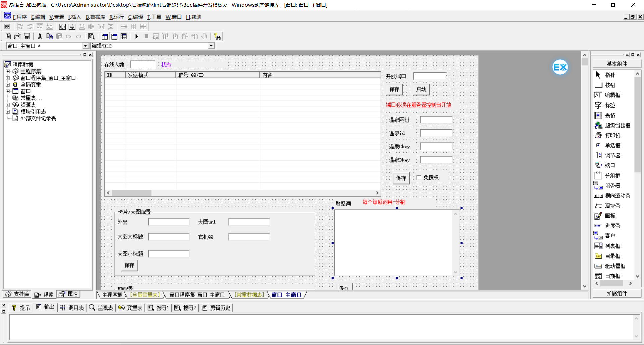This screenshot has height=345, width=644.
Task: Select the 按钮 component in toolbox
Action: click(x=609, y=85)
